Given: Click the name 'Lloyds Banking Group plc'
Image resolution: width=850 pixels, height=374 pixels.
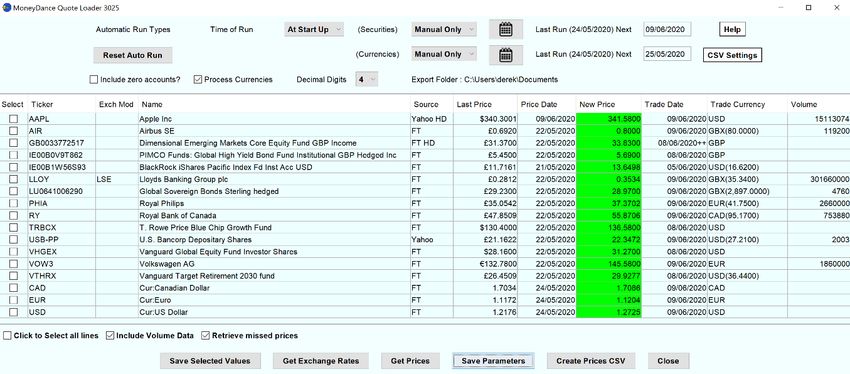Looking at the screenshot, I should point(184,179).
